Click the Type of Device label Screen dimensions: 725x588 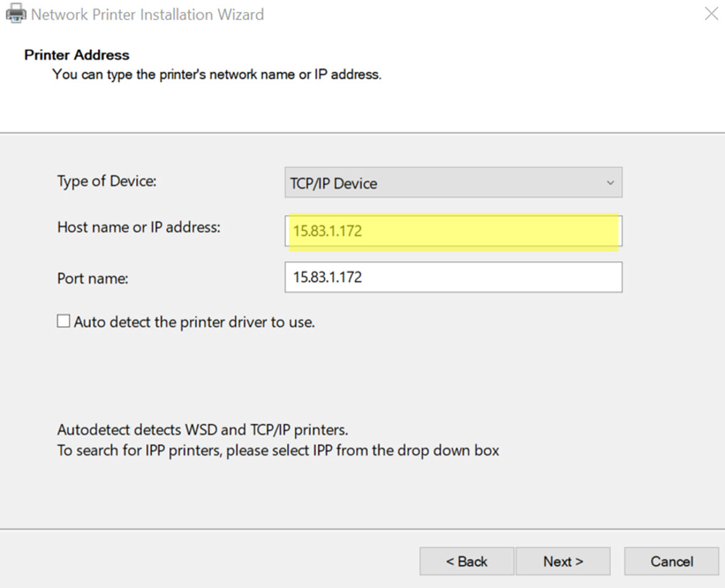click(106, 181)
